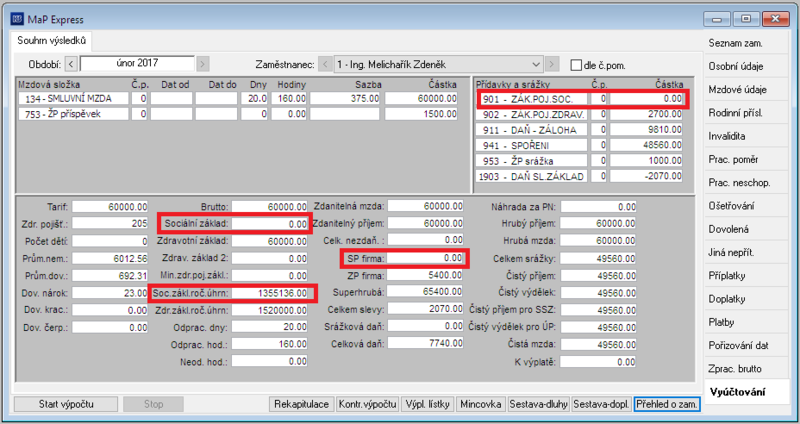Go to previous period with left arrow
800x424 pixels.
71,64
